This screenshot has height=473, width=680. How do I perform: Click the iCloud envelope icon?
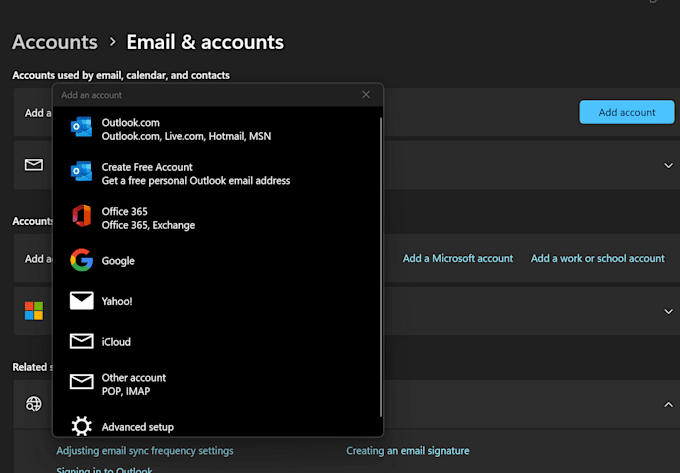click(82, 341)
